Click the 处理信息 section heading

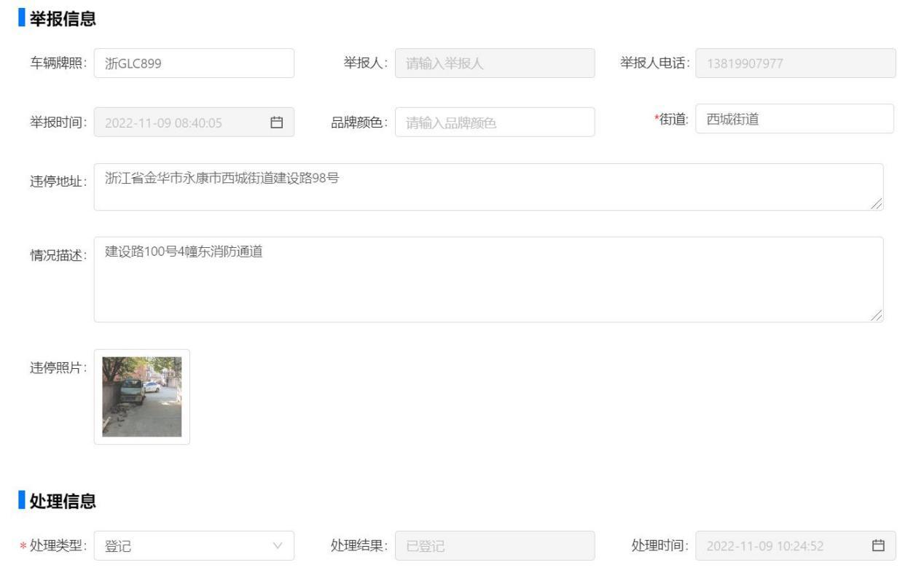[x=63, y=501]
